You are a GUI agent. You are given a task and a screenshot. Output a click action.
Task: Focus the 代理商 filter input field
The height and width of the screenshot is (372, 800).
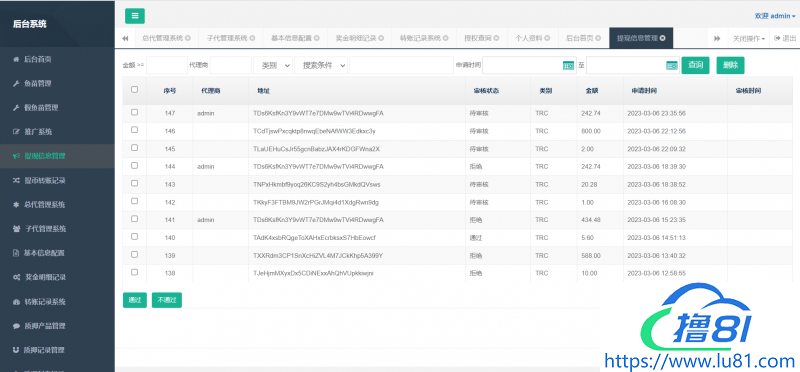[x=231, y=65]
